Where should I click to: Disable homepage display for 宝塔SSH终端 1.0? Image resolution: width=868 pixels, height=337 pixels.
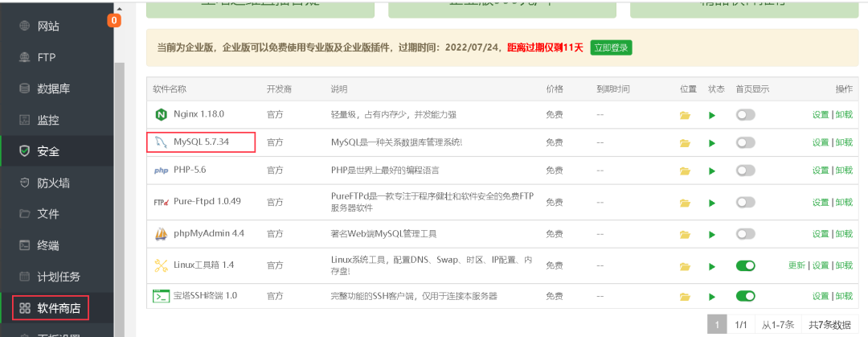point(745,296)
